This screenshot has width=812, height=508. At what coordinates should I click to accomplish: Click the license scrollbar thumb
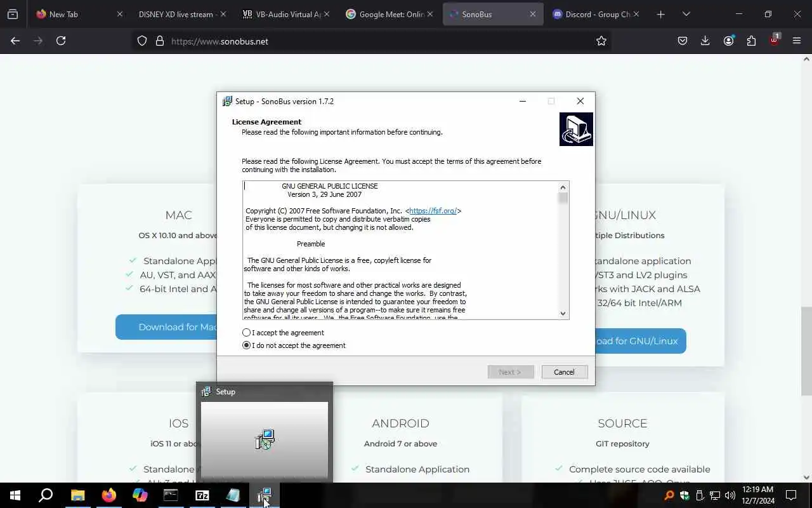tap(563, 198)
